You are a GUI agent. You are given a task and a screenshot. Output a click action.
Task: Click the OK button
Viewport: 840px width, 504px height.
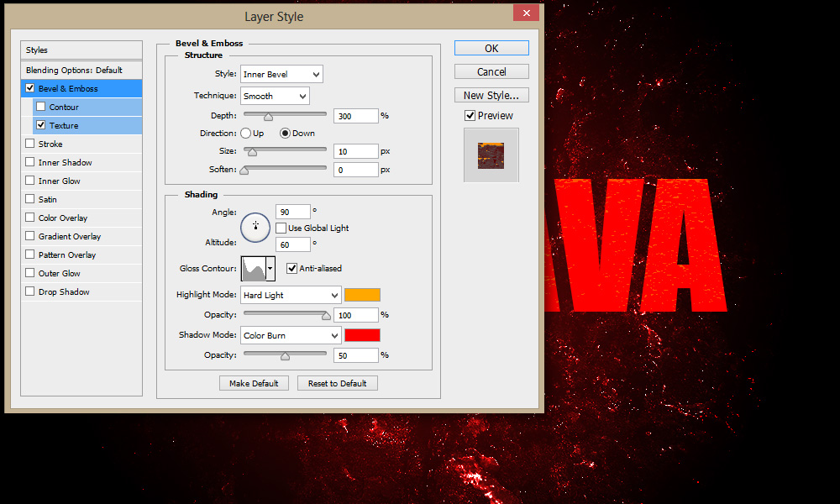click(x=491, y=48)
